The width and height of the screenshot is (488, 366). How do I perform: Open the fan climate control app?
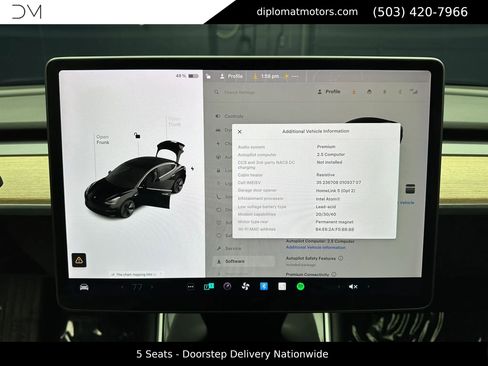click(245, 286)
